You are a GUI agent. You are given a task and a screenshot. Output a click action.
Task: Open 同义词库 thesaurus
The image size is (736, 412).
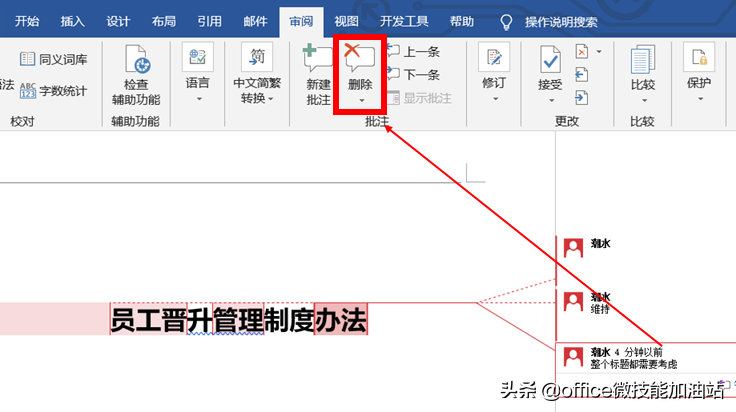(54, 60)
